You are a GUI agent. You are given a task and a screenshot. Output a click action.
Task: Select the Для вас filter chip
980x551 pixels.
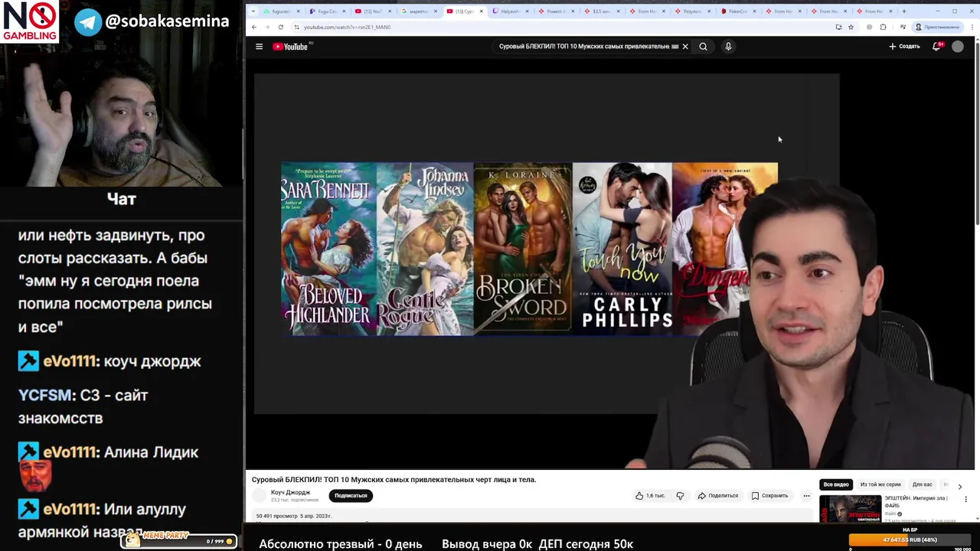(922, 484)
